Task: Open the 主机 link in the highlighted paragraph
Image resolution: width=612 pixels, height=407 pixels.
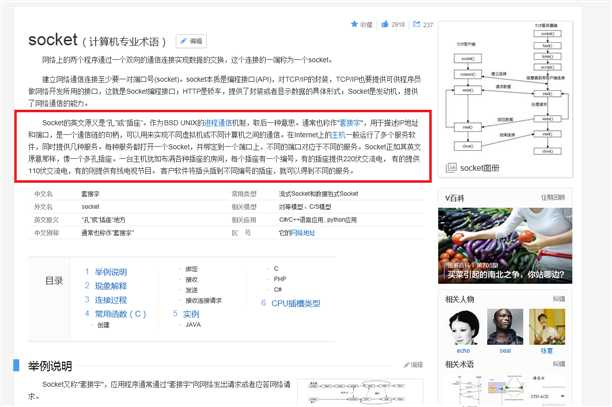Action: pyautogui.click(x=338, y=135)
